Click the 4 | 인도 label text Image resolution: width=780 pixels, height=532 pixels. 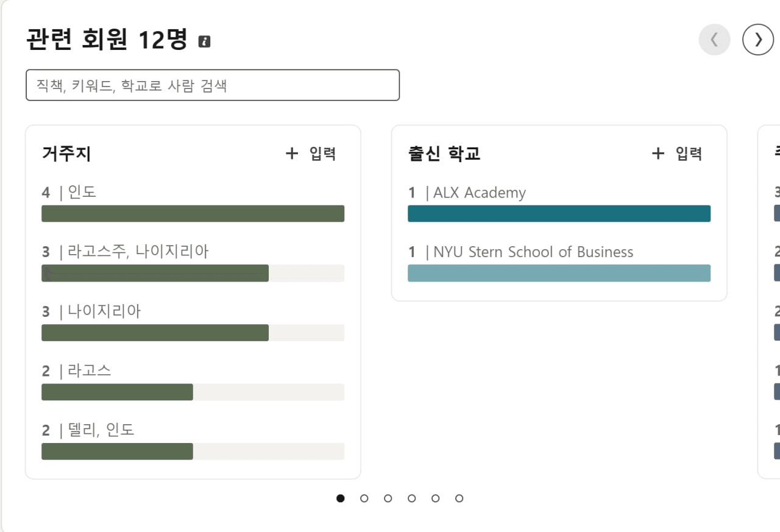[69, 193]
